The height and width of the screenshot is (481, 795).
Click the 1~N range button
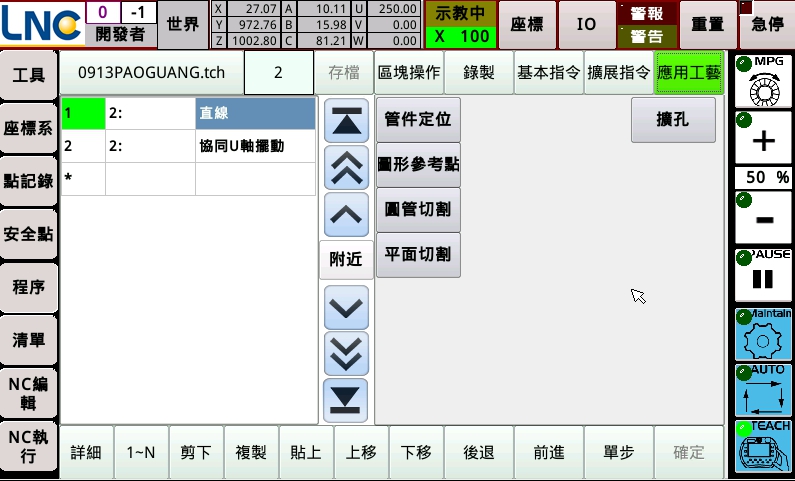coord(141,452)
